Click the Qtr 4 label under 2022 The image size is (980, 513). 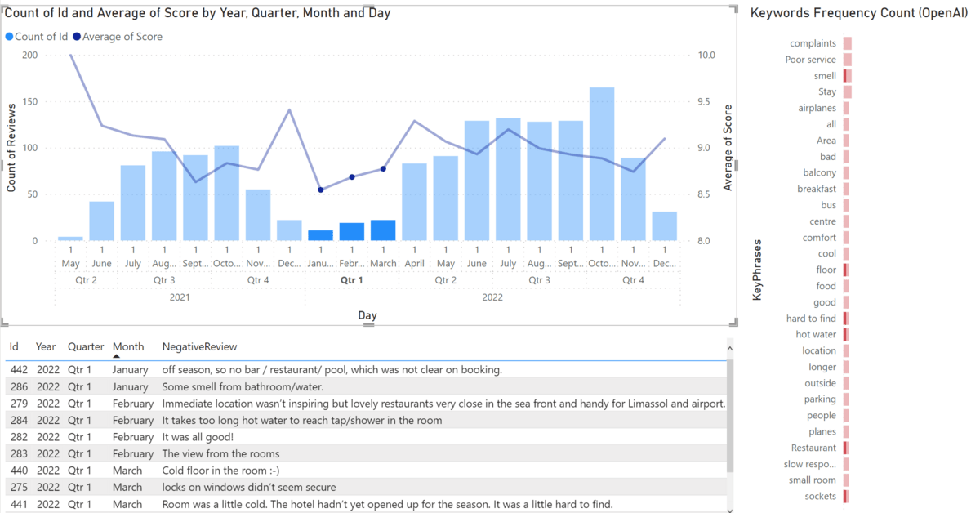[633, 279]
